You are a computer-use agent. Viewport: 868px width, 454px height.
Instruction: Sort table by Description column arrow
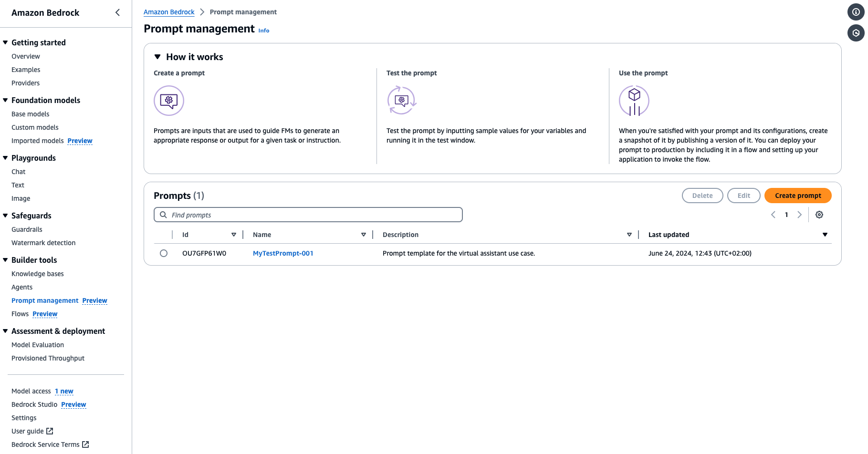click(629, 235)
